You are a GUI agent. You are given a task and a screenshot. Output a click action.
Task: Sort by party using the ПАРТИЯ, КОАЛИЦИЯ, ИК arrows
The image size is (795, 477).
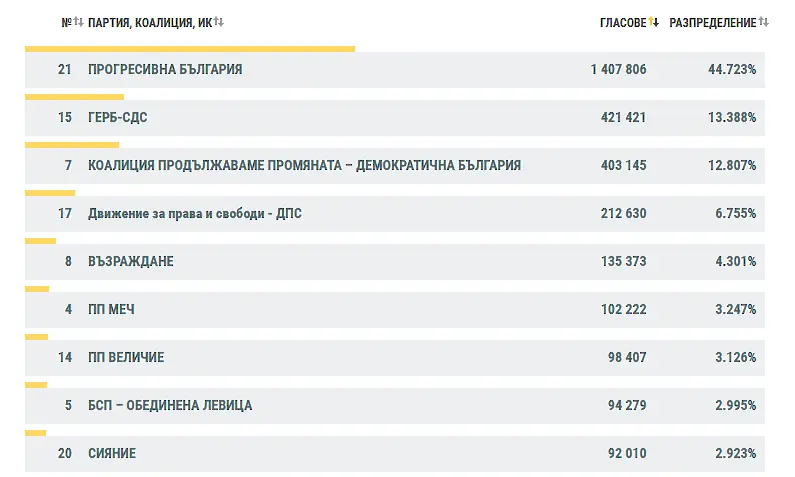click(x=218, y=22)
